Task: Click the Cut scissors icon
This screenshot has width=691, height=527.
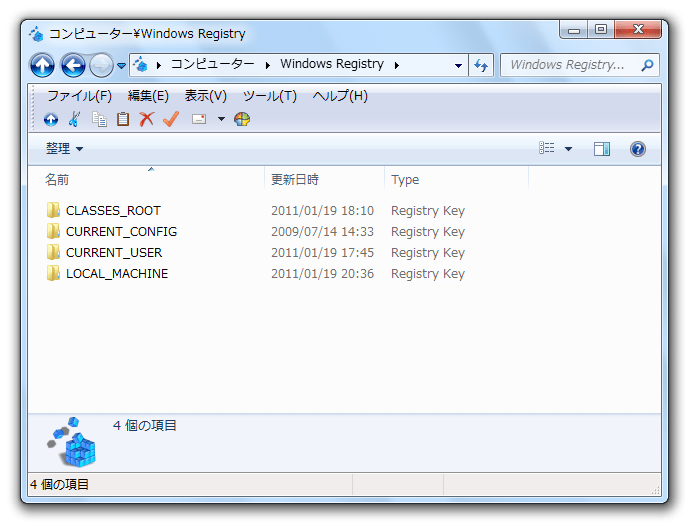Action: (x=74, y=119)
